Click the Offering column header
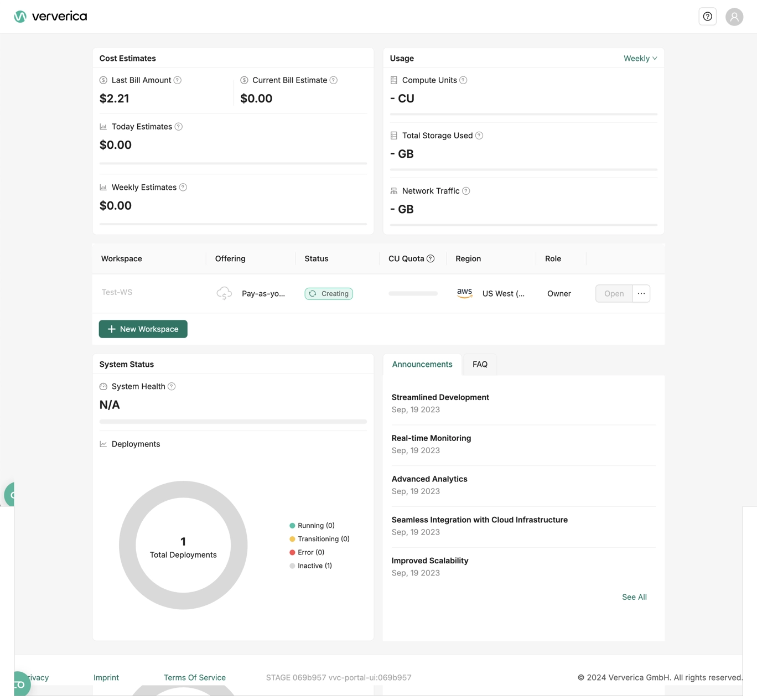 [x=230, y=258]
